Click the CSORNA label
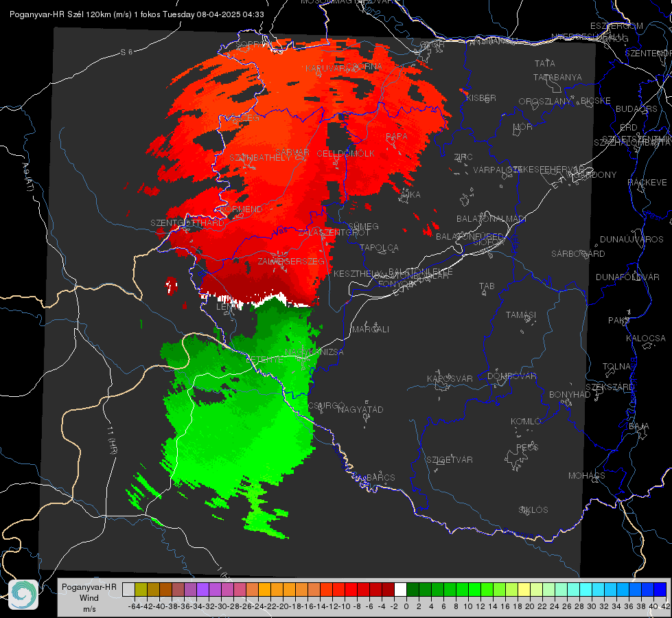Viewport: 672px width, 618px height. 364,67
